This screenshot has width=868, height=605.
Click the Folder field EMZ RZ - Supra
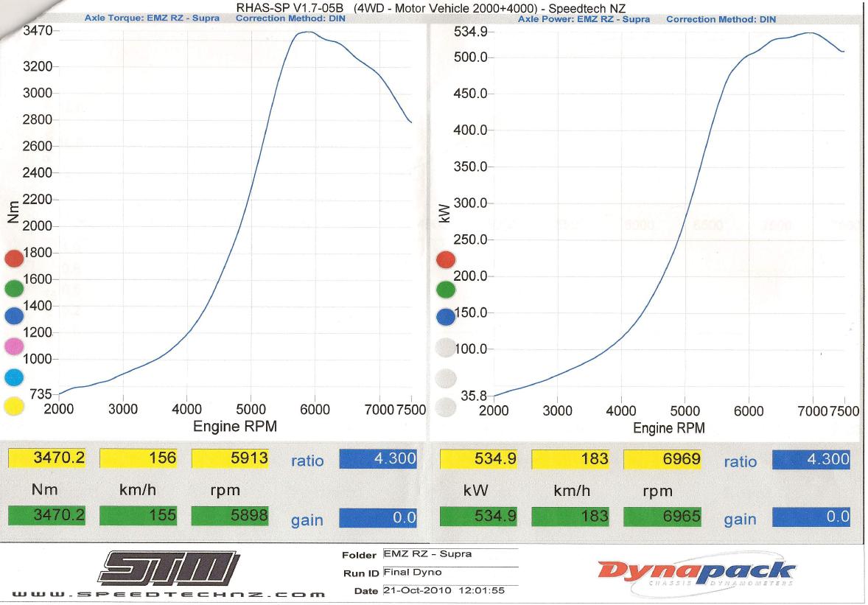[449, 554]
